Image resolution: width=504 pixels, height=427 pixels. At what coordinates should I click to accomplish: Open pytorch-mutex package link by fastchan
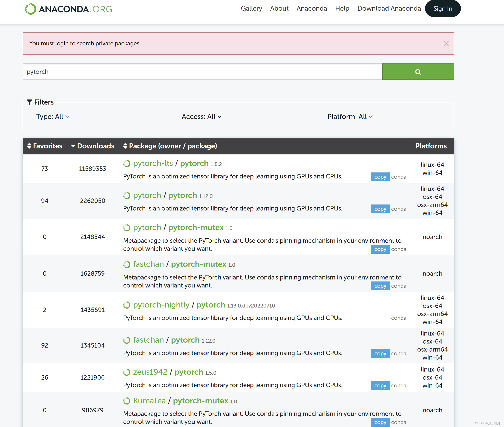(199, 264)
